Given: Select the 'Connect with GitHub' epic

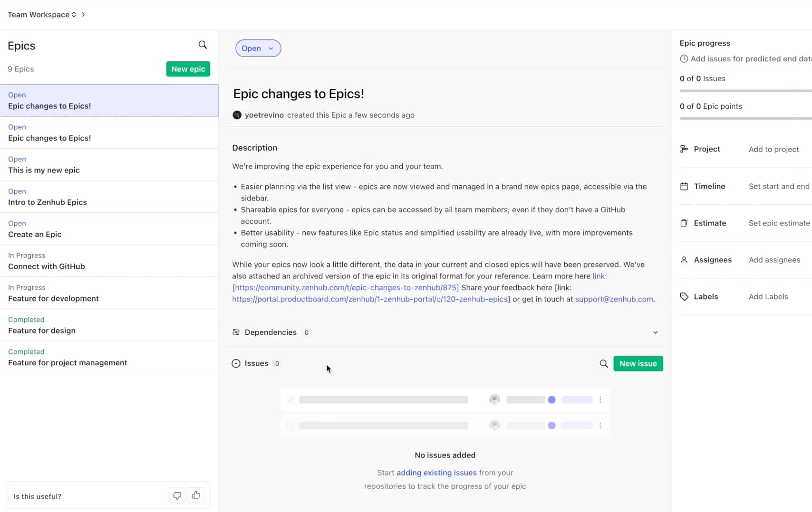Looking at the screenshot, I should (47, 266).
